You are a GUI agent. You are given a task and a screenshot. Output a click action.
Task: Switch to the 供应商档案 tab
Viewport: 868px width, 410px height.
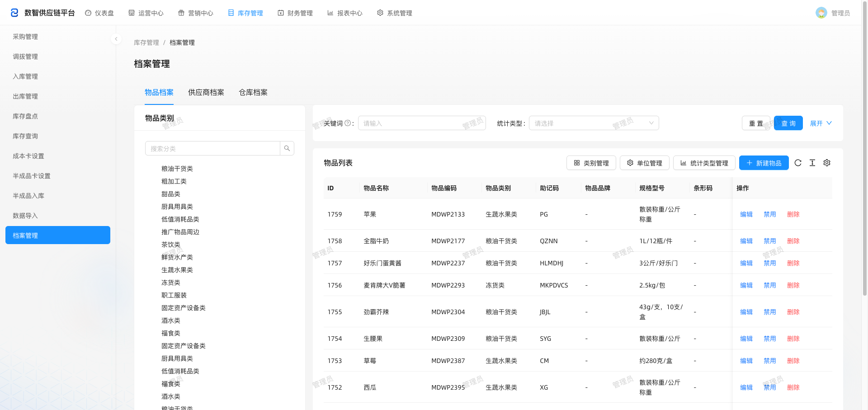point(206,92)
